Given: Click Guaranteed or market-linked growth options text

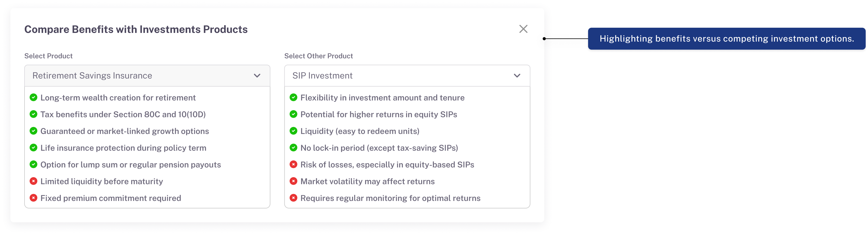Looking at the screenshot, I should [125, 131].
